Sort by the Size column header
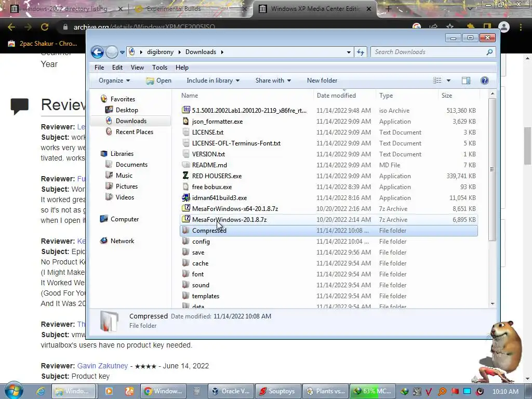This screenshot has width=532, height=399. [x=446, y=96]
